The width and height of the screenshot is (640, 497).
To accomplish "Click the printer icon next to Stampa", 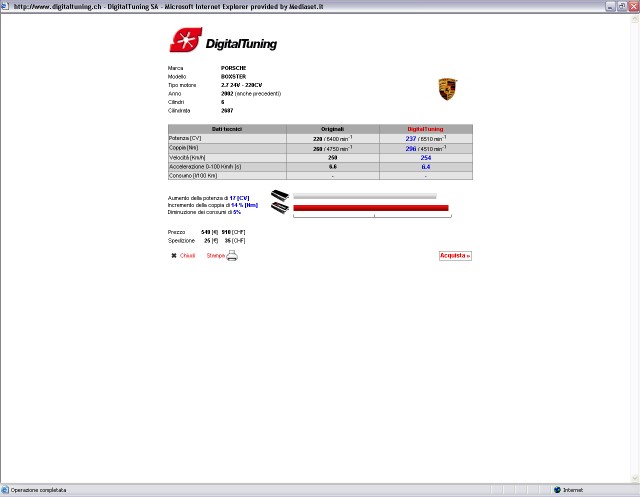I will tap(232, 256).
